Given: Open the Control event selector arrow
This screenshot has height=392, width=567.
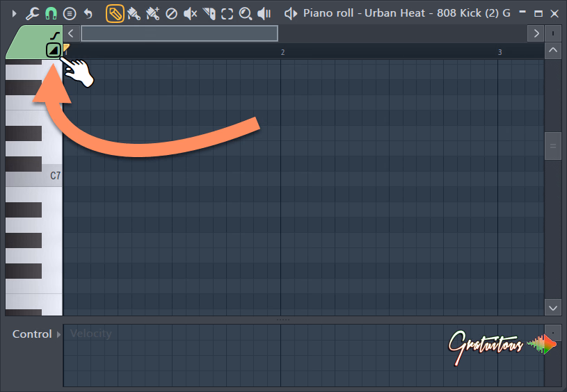Looking at the screenshot, I should click(x=58, y=334).
